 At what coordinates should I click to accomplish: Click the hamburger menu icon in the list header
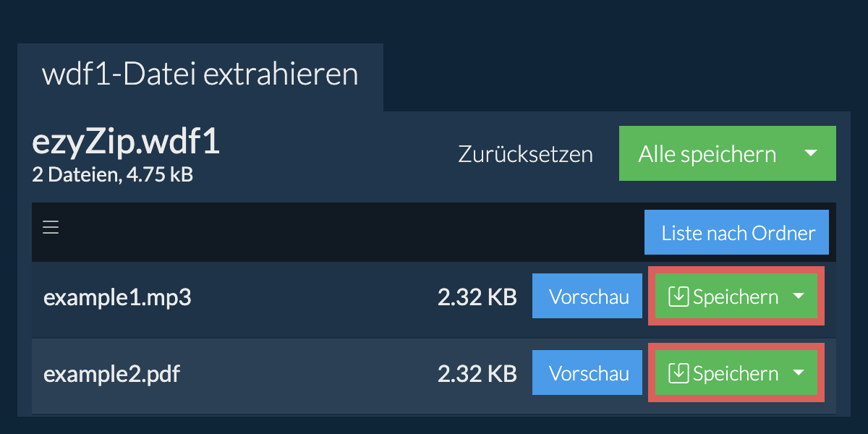coord(50,229)
